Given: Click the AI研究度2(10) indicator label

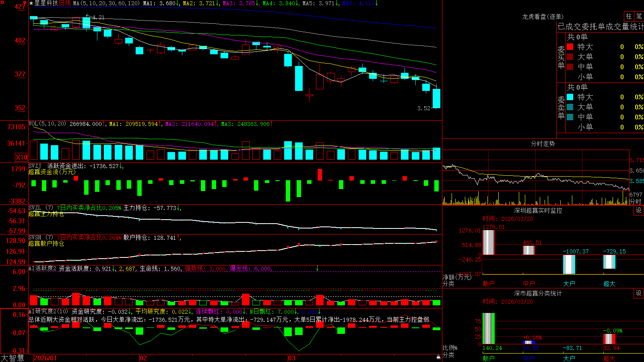Looking at the screenshot, I should (49, 311).
